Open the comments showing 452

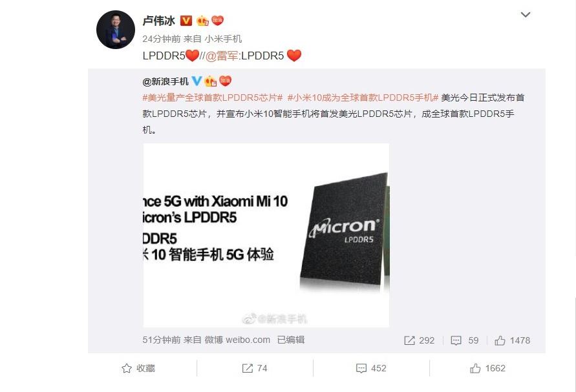371,368
